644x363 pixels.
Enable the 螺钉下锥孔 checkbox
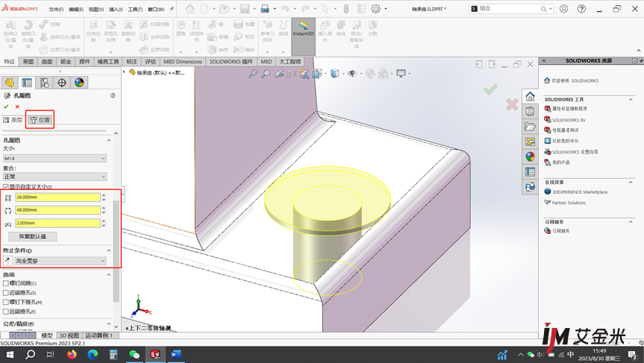point(6,303)
